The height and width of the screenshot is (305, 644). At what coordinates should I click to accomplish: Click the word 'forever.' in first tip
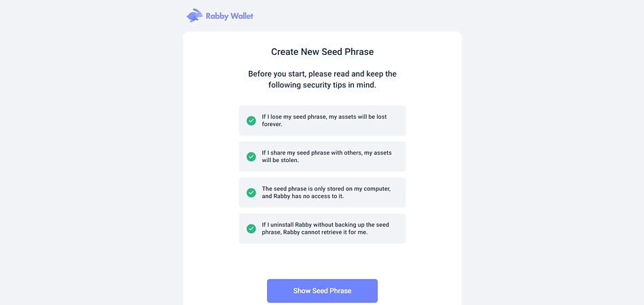click(272, 124)
